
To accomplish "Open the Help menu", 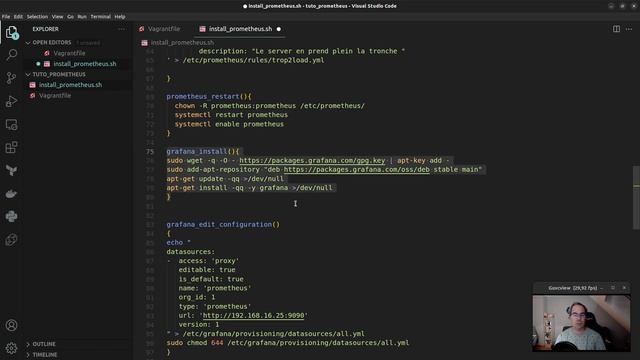I will point(120,17).
